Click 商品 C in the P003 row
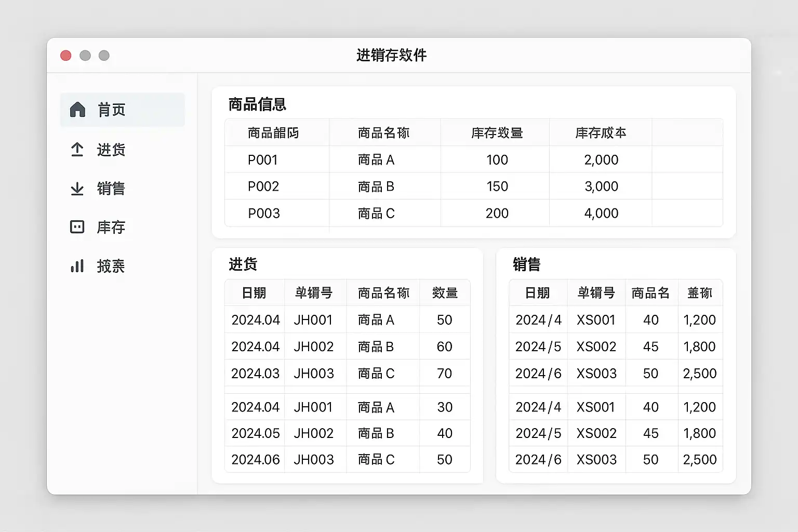The height and width of the screenshot is (532, 798). click(376, 214)
